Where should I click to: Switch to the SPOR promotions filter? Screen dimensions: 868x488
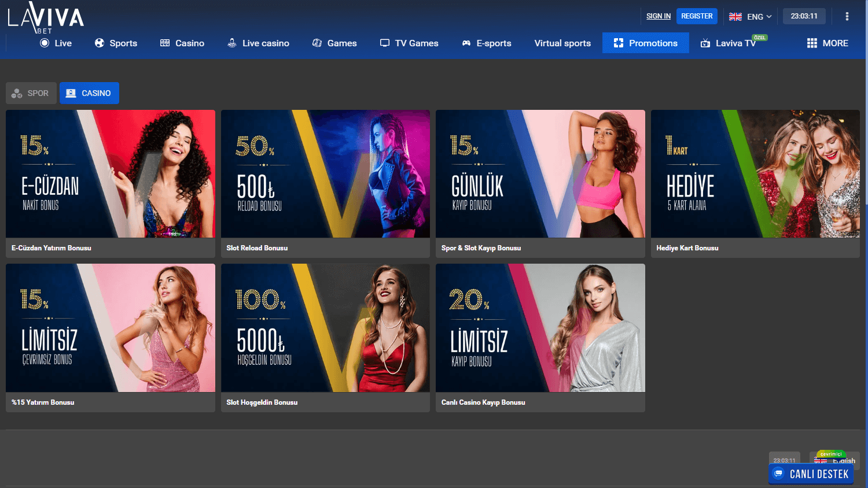31,93
